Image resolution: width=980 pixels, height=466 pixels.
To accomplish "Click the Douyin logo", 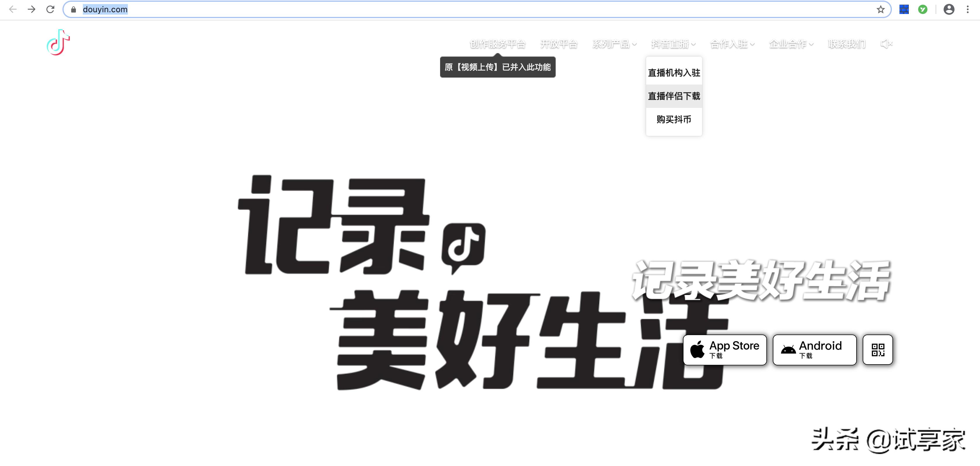I will pyautogui.click(x=57, y=43).
